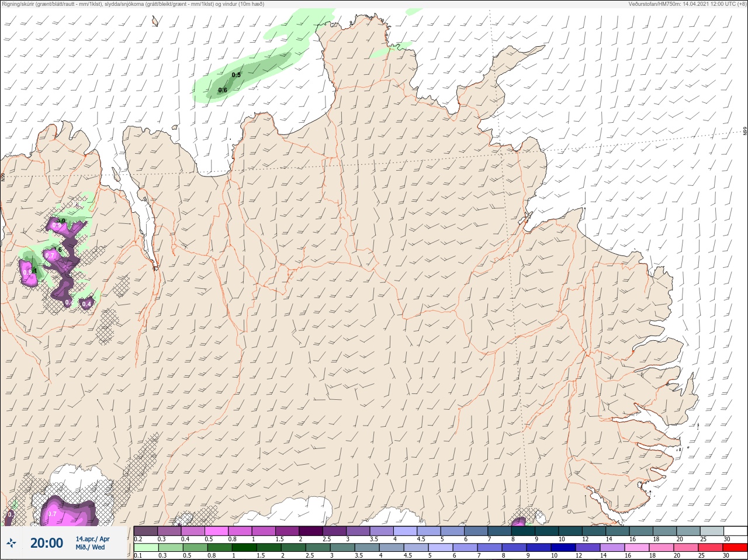Click the 20:00 forecast time label
Image resolution: width=748 pixels, height=560 pixels.
47,543
